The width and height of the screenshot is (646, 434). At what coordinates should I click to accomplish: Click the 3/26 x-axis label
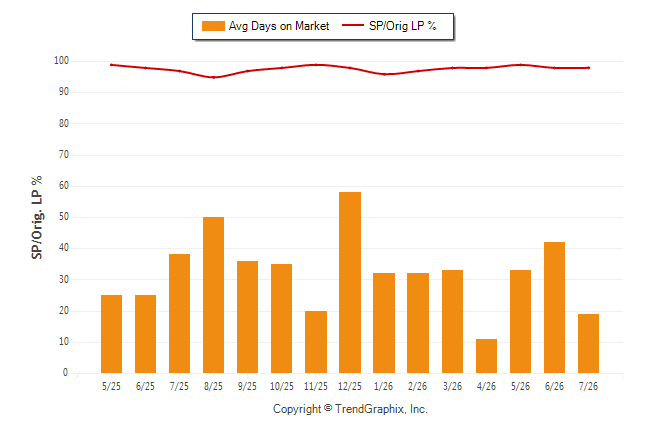coord(452,386)
